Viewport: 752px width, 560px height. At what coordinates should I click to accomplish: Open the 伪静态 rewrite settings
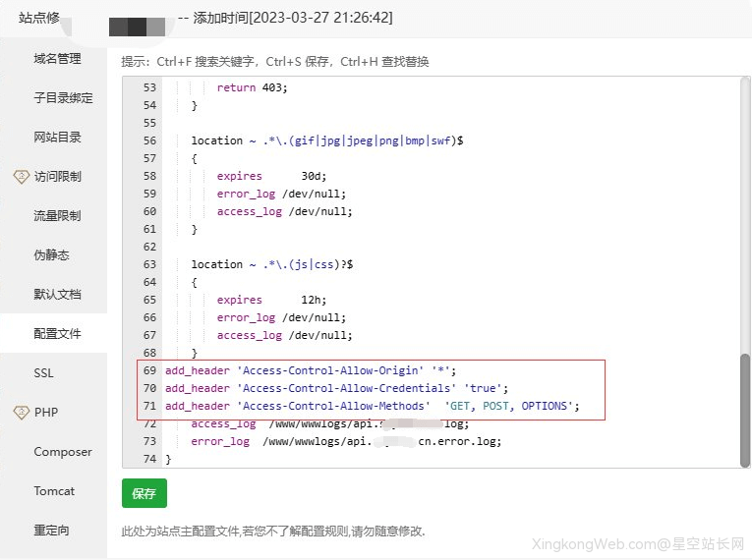[51, 255]
